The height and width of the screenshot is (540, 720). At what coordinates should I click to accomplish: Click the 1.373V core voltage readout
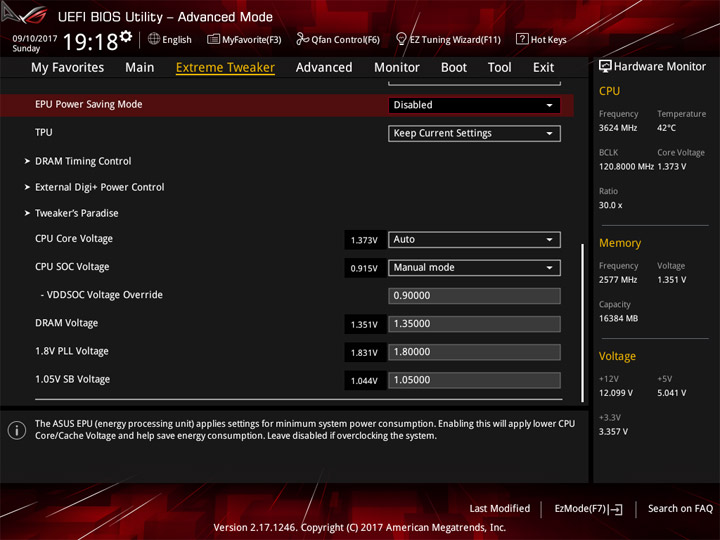364,240
